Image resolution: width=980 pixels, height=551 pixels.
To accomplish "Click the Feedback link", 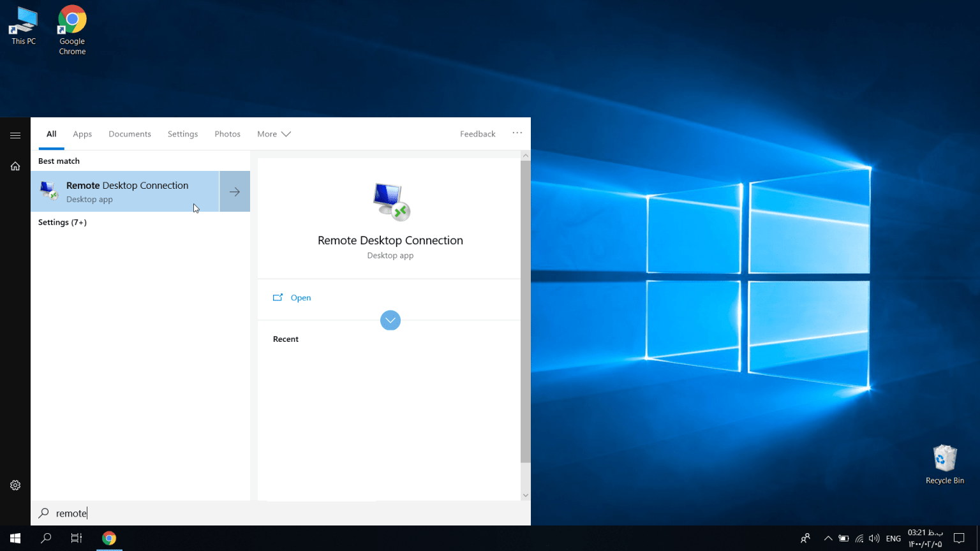I will point(477,134).
